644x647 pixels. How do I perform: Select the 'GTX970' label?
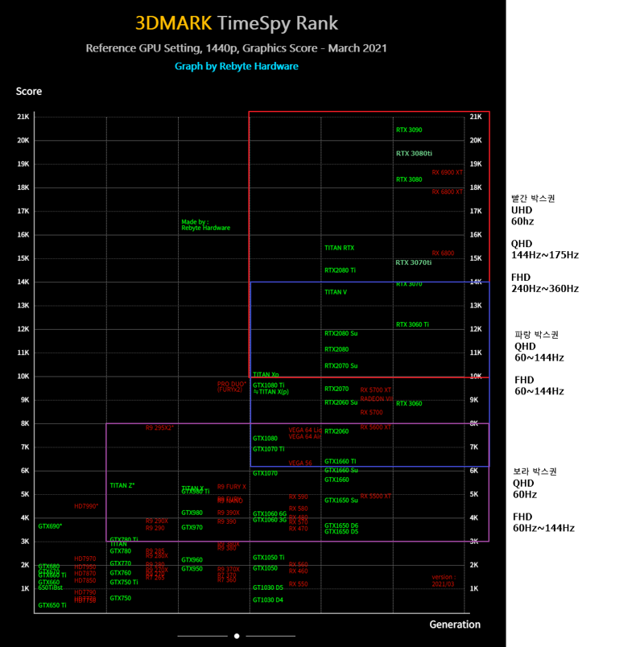pyautogui.click(x=192, y=528)
